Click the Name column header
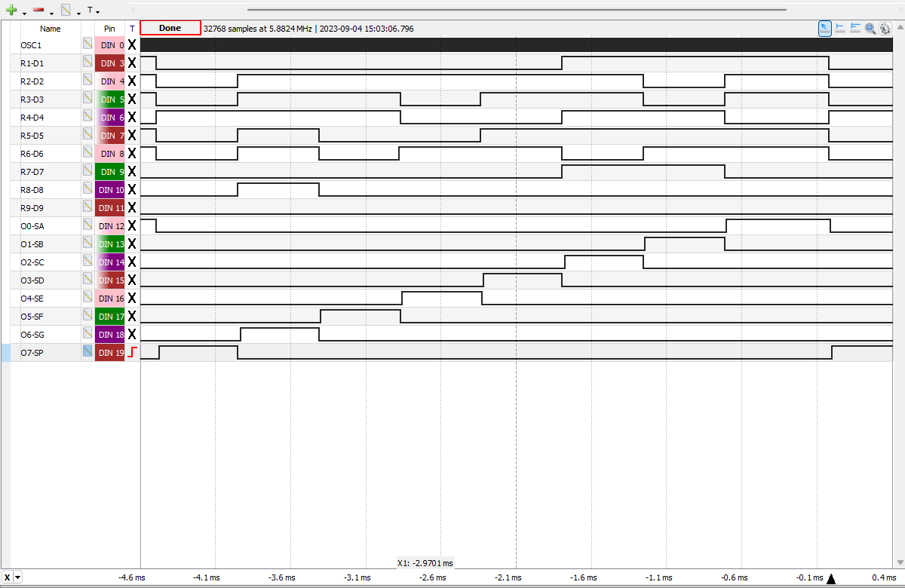 coord(50,29)
